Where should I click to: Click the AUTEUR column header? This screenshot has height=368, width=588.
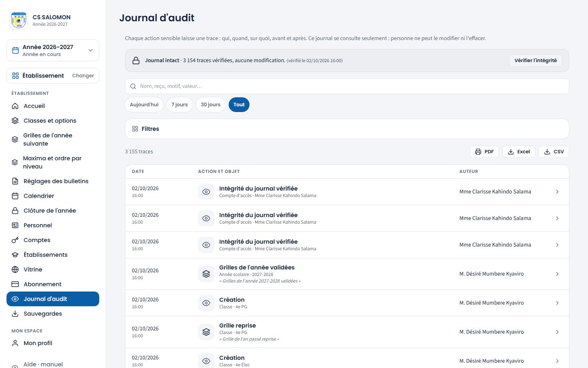[x=468, y=172]
